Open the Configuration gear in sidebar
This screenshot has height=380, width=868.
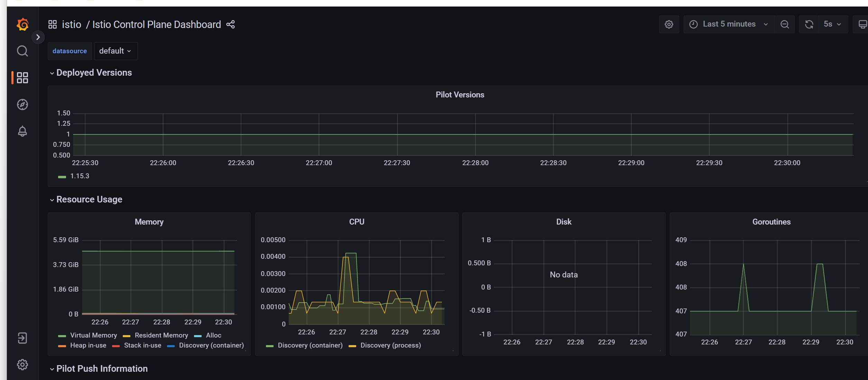(22, 364)
